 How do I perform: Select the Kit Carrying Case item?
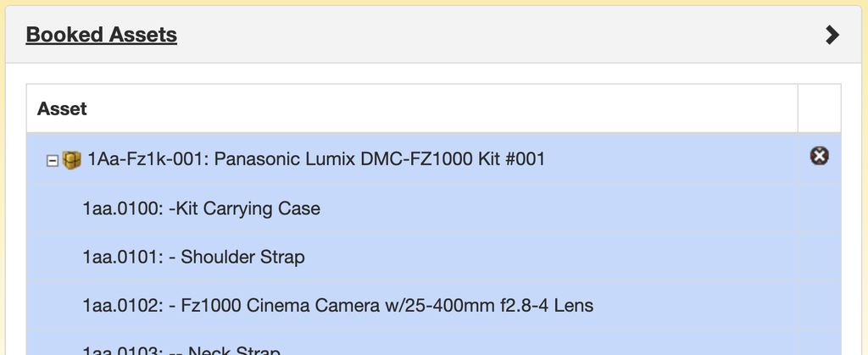click(412, 208)
